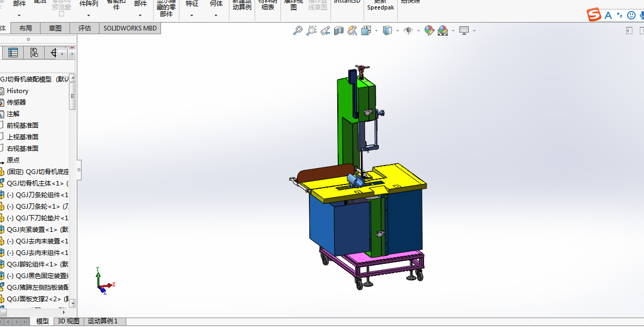Viewport: 644px width, 327px height.
Task: Click the View Settings monitor icon
Action: click(464, 31)
